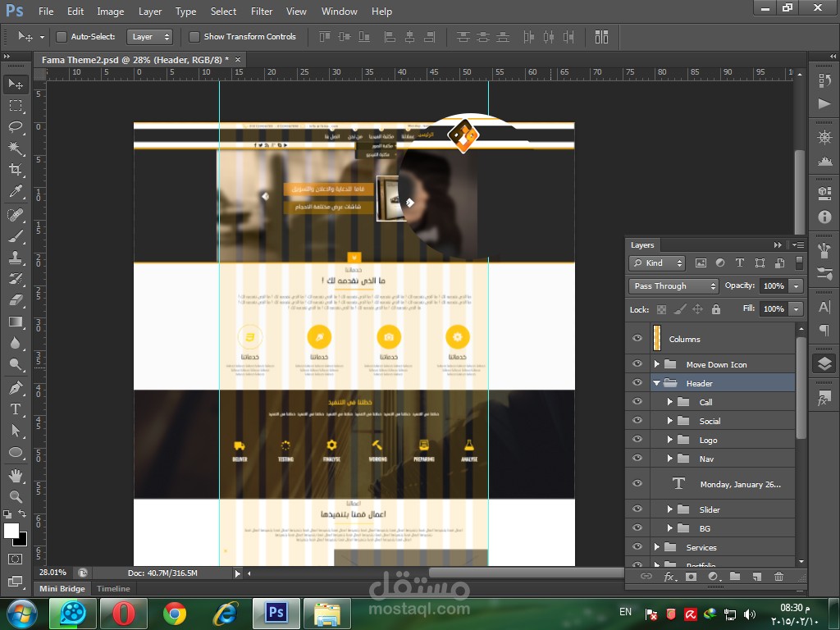Open the Pass Through blend mode dropdown
Viewport: 840px width, 630px height.
pyautogui.click(x=673, y=285)
